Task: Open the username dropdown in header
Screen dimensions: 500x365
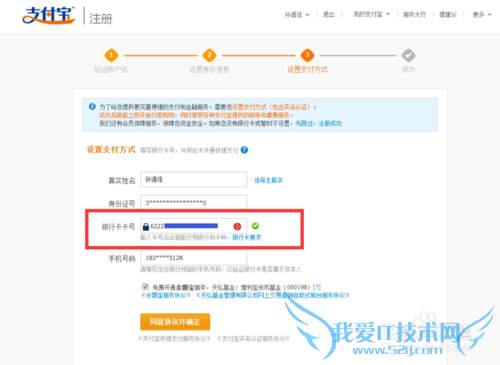Action: 297,15
